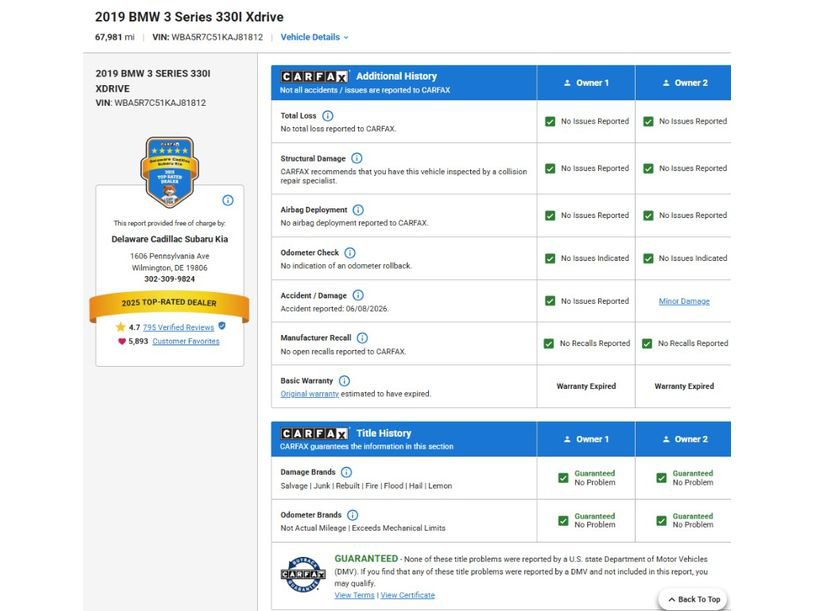Open the Accident / Damage info icon
Viewport: 815px width, 611px height.
[x=358, y=295]
